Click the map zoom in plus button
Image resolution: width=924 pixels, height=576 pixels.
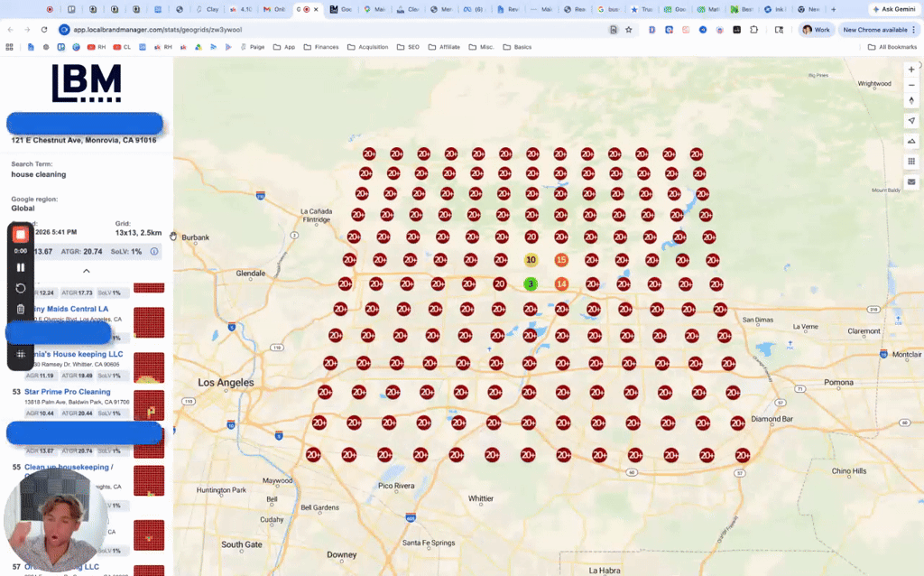[x=911, y=70]
